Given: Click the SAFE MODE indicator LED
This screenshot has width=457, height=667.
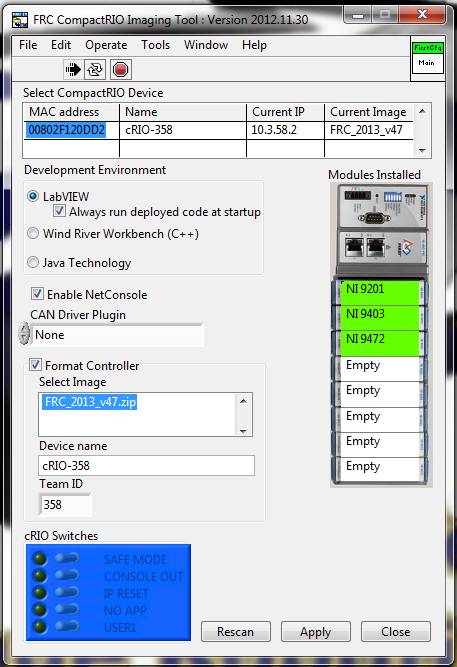Looking at the screenshot, I should (40, 559).
